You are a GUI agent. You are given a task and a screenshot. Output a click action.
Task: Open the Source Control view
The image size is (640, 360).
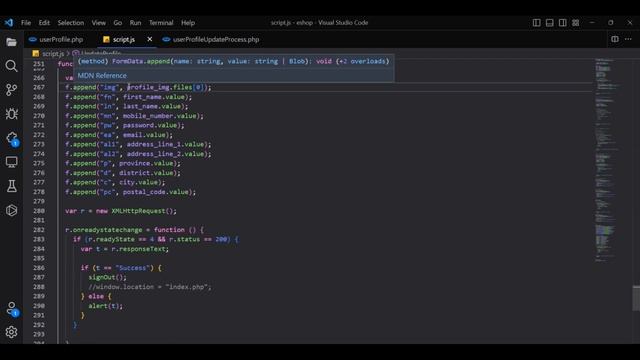(11, 90)
